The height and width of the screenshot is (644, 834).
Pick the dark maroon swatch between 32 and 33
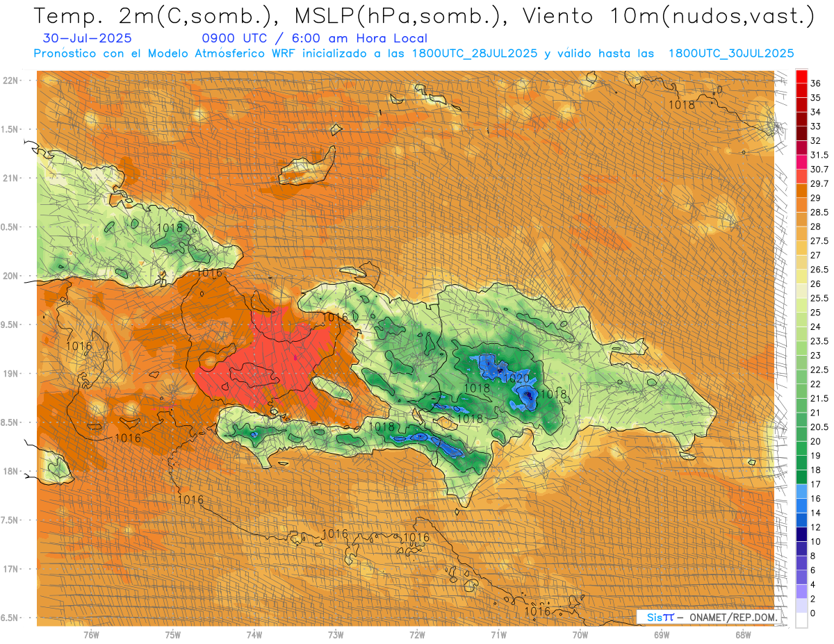pyautogui.click(x=801, y=133)
